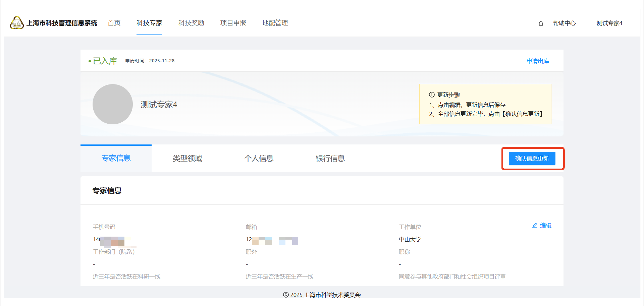The height and width of the screenshot is (306, 644).
Task: Select 科技专家 in top navigation
Action: [x=149, y=23]
